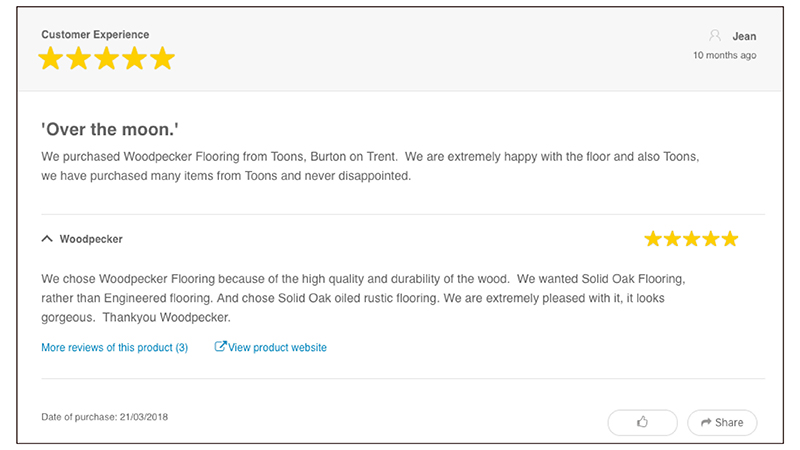Image resolution: width=800 pixels, height=450 pixels.
Task: Select the reviewer name Jean
Action: (744, 36)
